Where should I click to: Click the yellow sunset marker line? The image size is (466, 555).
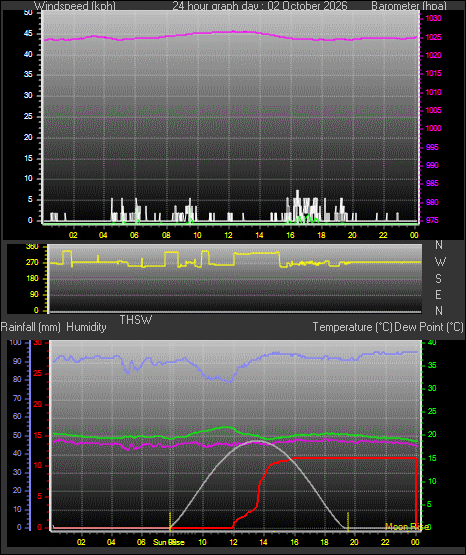point(348,521)
